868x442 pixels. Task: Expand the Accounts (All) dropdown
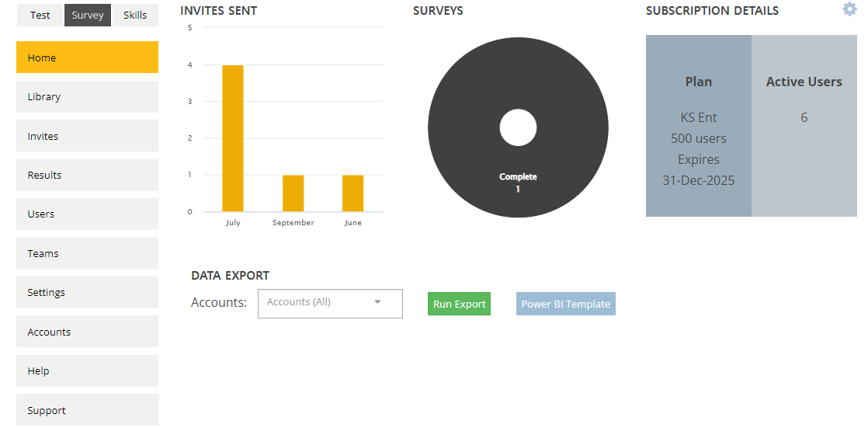[x=330, y=304]
